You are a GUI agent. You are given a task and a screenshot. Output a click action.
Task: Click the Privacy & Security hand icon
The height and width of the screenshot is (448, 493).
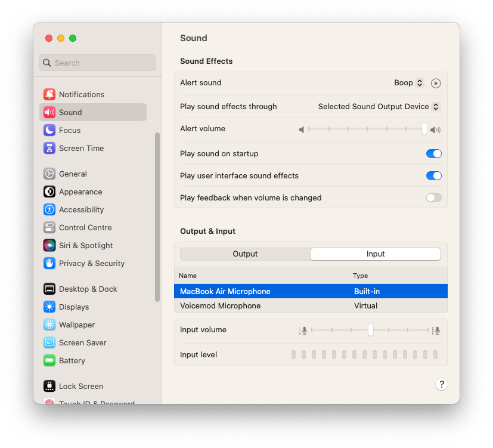49,263
